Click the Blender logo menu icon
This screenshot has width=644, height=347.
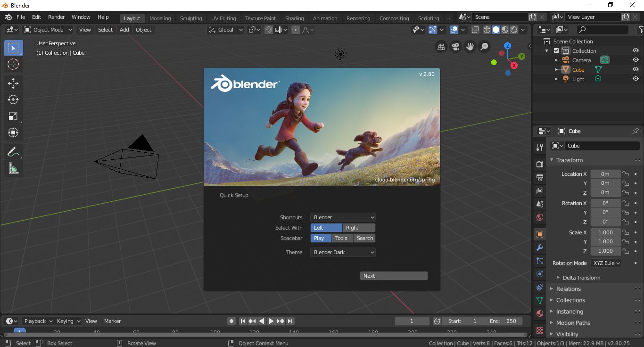8,17
